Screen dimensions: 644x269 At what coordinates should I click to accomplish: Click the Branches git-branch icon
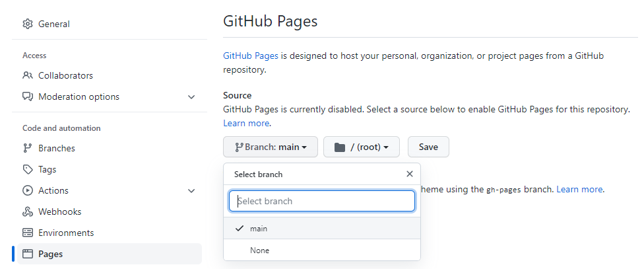coord(28,148)
